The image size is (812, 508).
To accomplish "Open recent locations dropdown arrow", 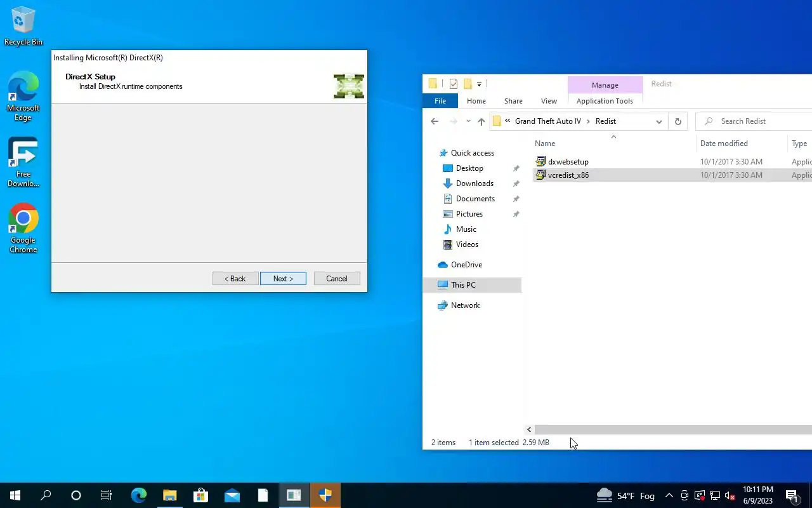I will (468, 121).
